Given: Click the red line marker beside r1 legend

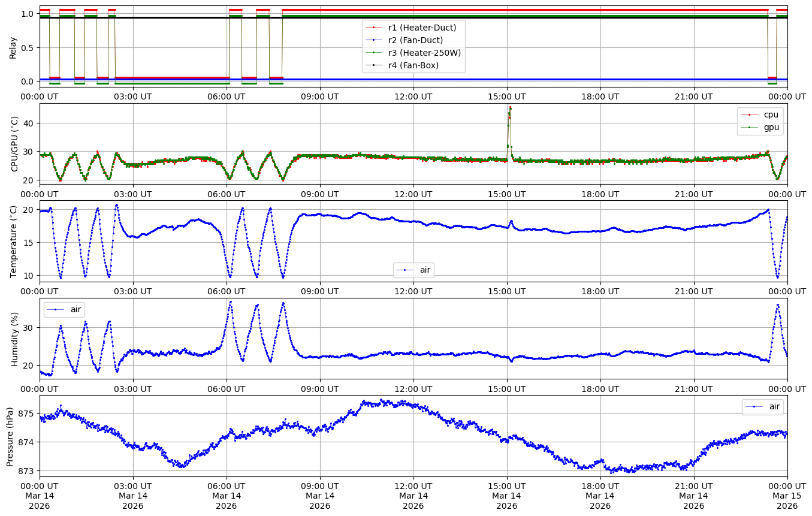Looking at the screenshot, I should click(x=373, y=28).
